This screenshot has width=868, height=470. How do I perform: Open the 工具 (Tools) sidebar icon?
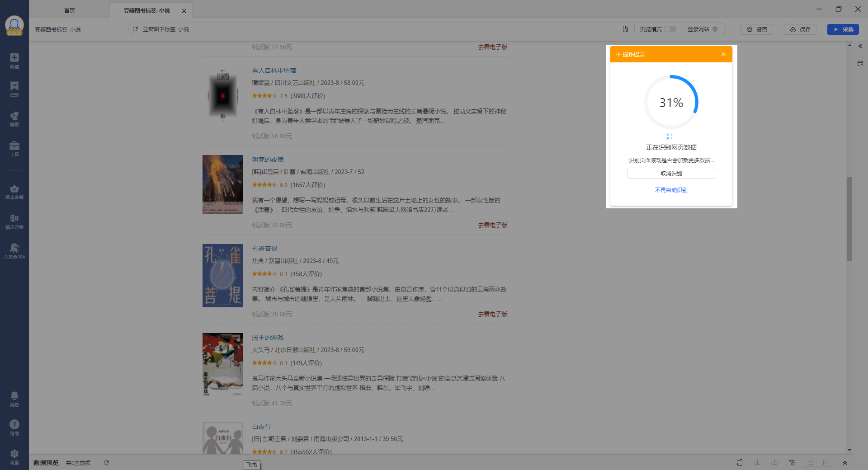[14, 149]
